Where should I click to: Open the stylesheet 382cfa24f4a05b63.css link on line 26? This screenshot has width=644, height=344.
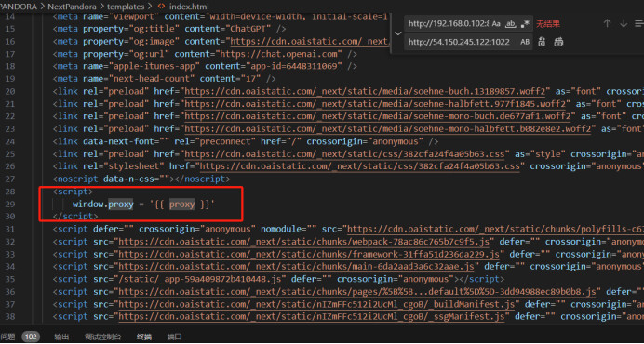(359, 166)
